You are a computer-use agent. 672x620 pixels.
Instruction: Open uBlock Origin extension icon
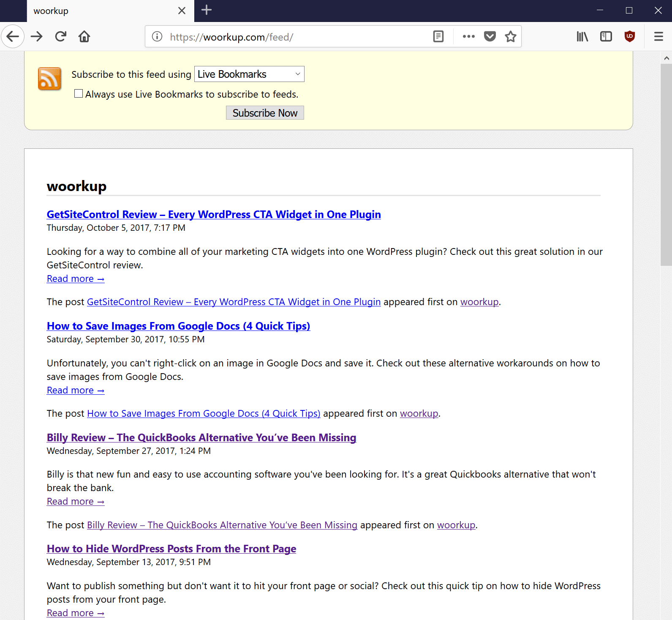point(630,37)
